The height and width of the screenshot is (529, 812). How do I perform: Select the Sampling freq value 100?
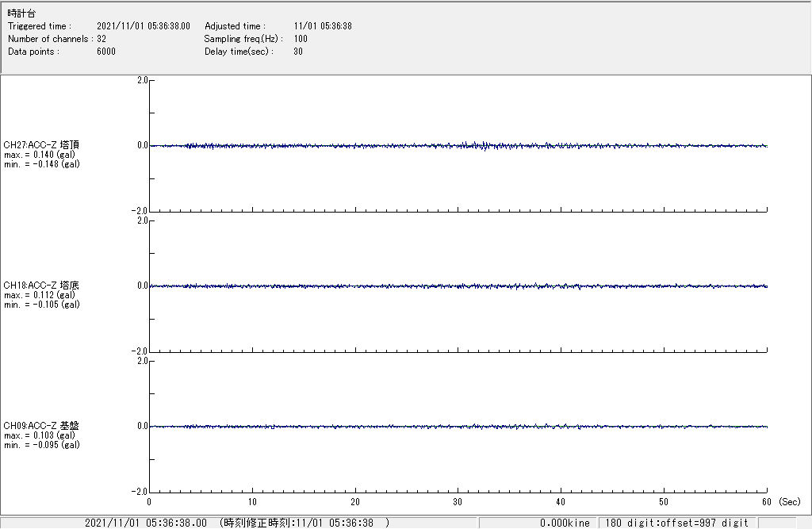coord(301,39)
